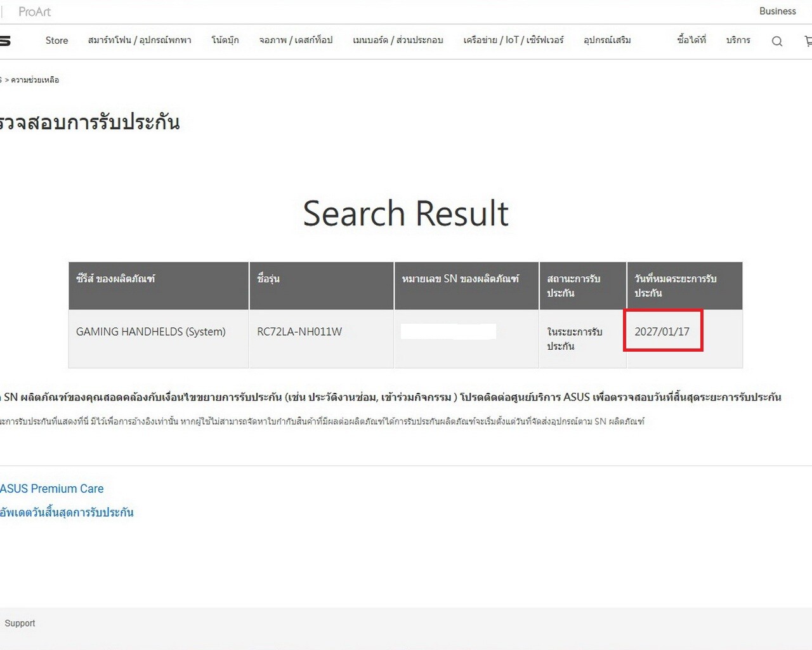Open the Store menu
Viewport: 812px width, 650px height.
pyautogui.click(x=56, y=40)
